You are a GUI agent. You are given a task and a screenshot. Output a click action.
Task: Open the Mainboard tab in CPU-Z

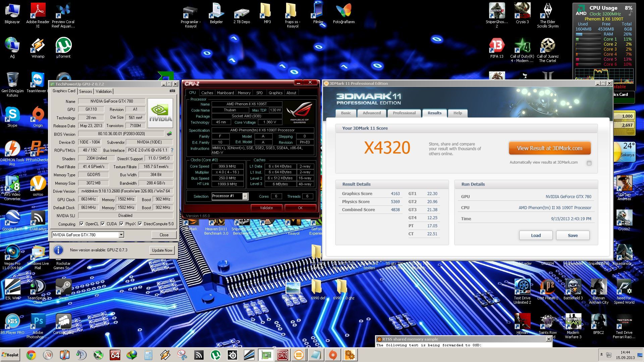pos(225,93)
